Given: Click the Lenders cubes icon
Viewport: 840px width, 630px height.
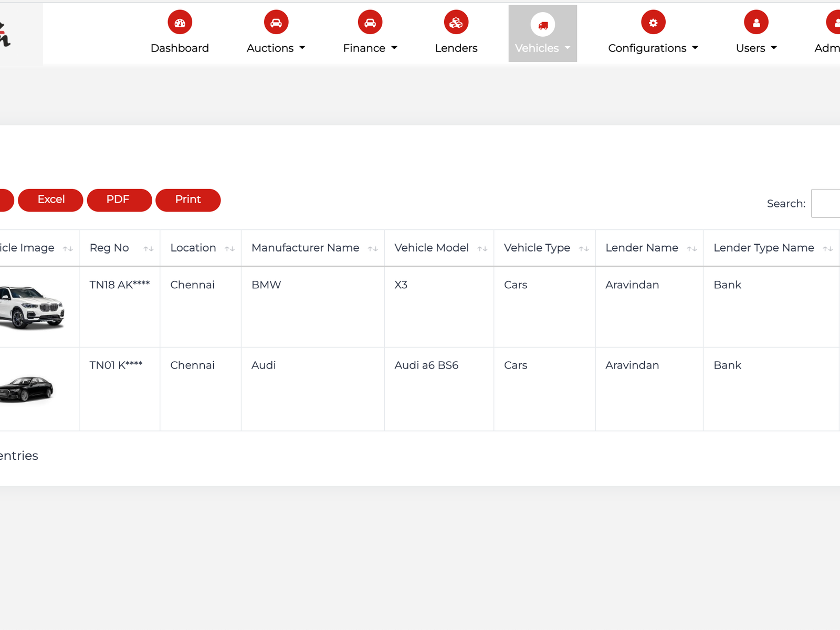Looking at the screenshot, I should tap(456, 23).
